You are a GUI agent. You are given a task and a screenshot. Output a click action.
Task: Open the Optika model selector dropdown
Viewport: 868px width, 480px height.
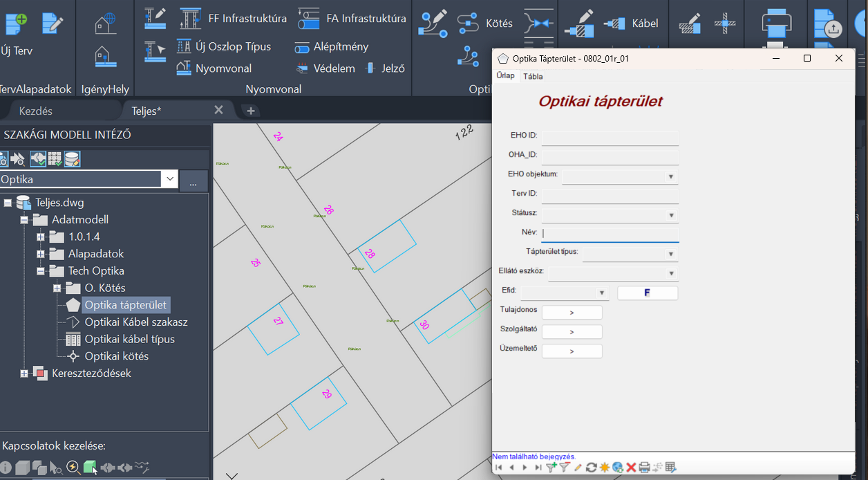click(169, 179)
